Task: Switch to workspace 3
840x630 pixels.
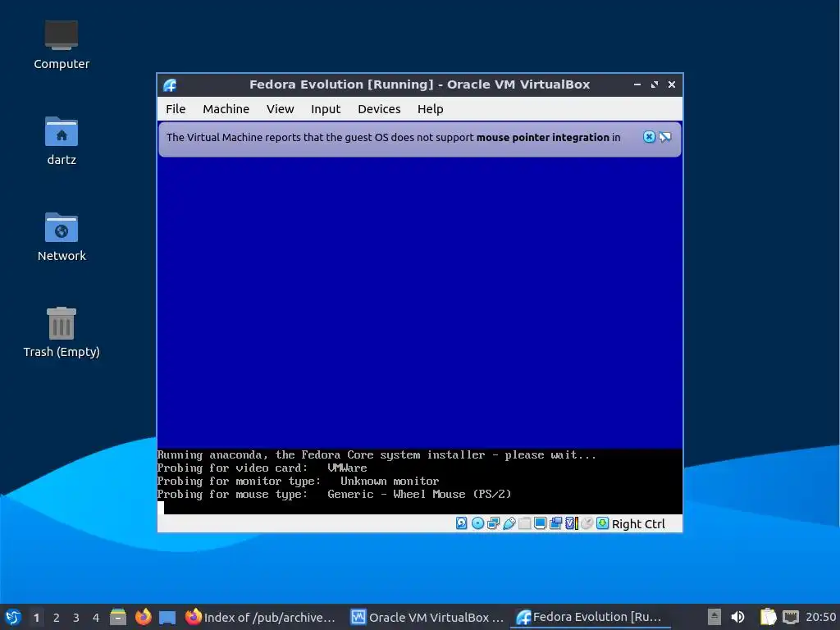Action: pos(76,617)
